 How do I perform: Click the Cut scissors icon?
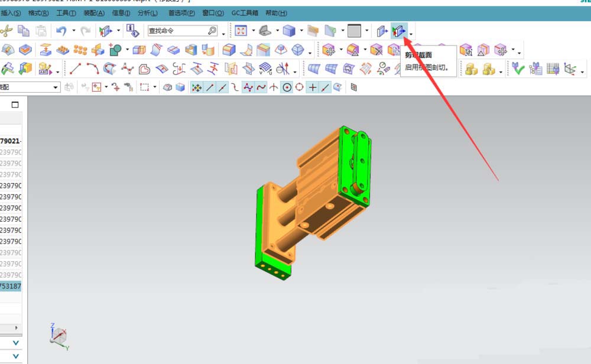point(5,31)
